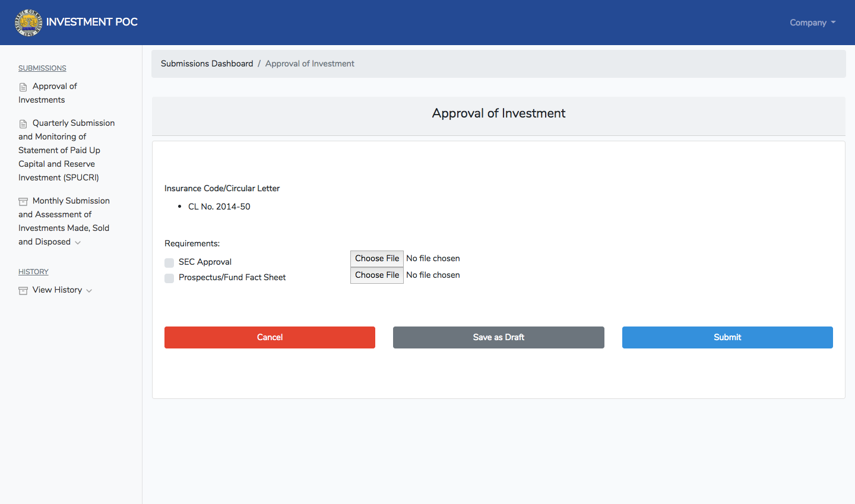
Task: Click the blue Submit button
Action: 727,337
